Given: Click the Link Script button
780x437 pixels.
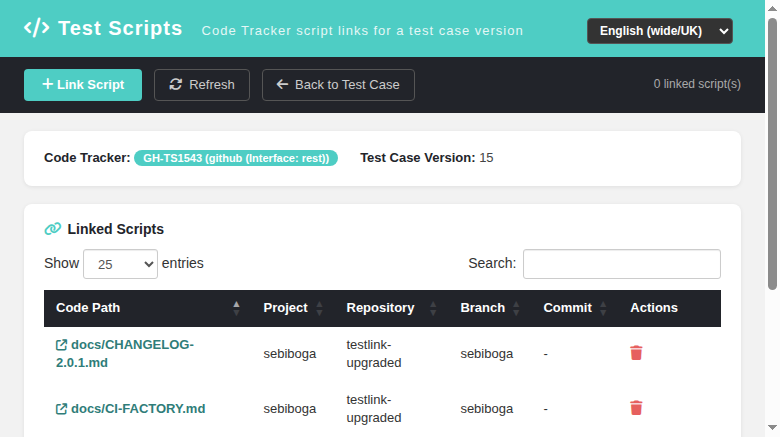Looking at the screenshot, I should pyautogui.click(x=83, y=85).
